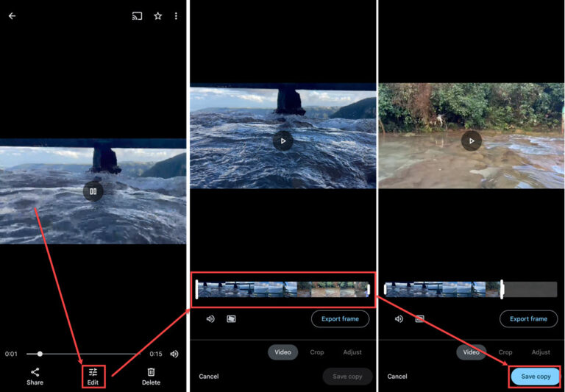The image size is (565, 392).
Task: Tap the greyed Save copy in middle screen
Action: tap(347, 377)
